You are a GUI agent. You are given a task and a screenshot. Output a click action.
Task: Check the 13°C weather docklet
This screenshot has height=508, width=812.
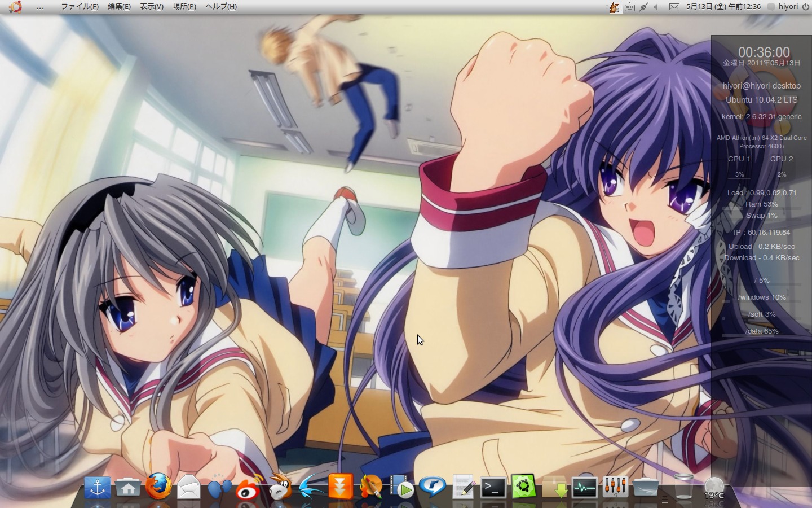click(x=714, y=488)
